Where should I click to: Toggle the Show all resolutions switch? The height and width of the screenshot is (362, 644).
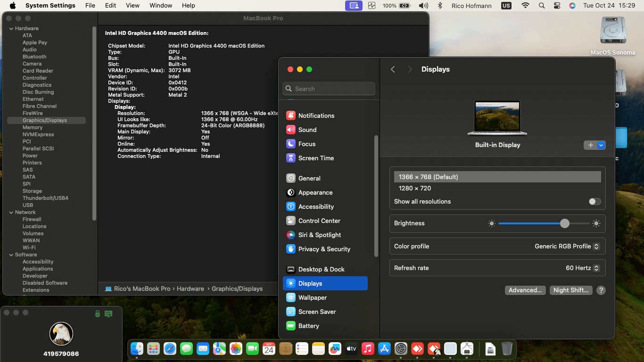tap(594, 201)
